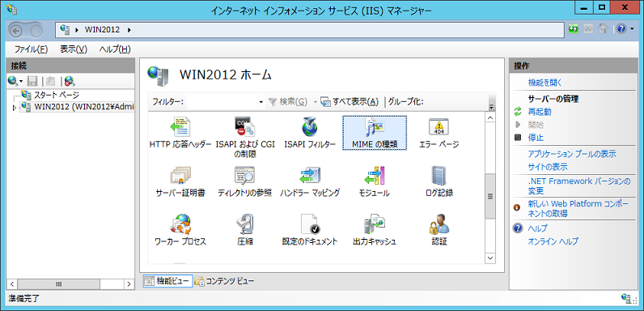Click the home icon in address bar
Viewport: 644px width, 311px height.
pyautogui.click(x=603, y=29)
